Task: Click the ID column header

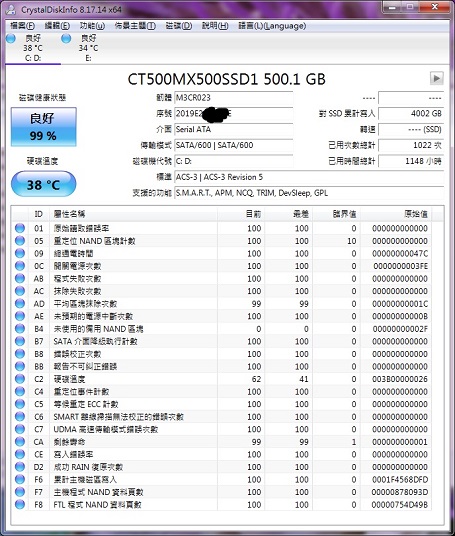Action: coord(38,214)
